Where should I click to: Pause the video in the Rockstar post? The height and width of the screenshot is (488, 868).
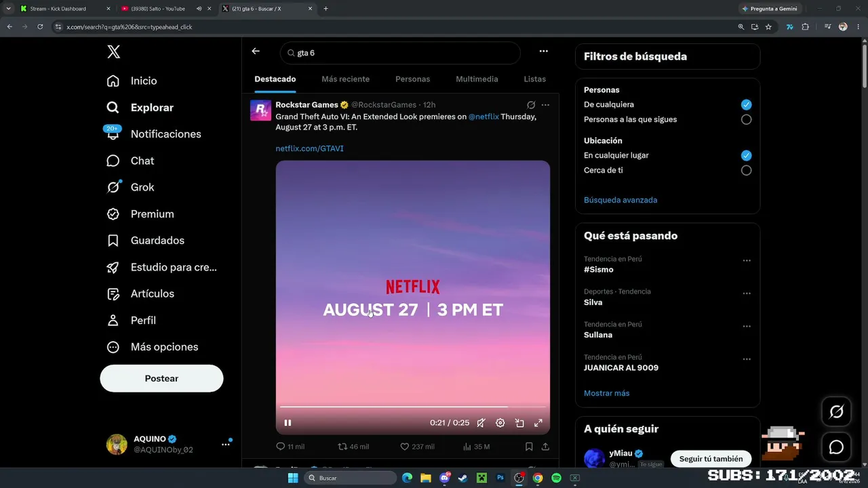click(x=288, y=423)
